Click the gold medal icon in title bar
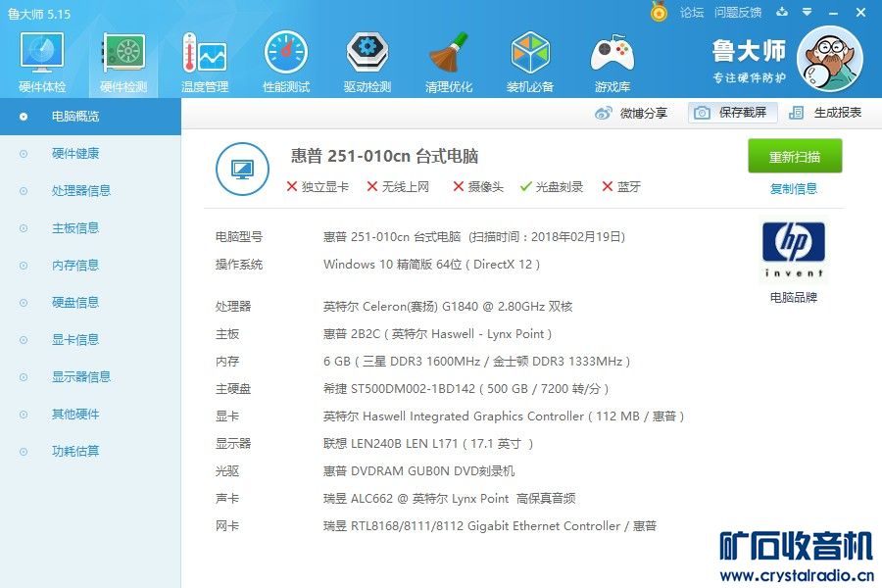This screenshot has width=882, height=588. pos(659,12)
